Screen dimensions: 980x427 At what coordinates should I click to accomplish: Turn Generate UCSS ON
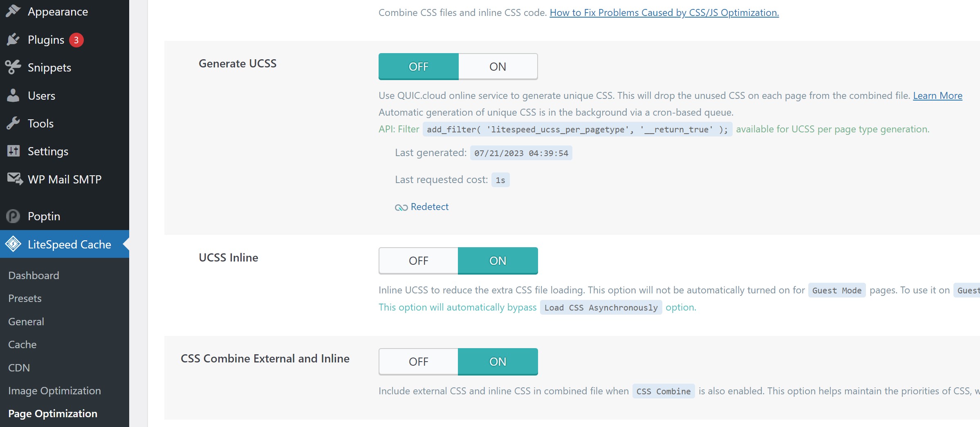click(498, 67)
